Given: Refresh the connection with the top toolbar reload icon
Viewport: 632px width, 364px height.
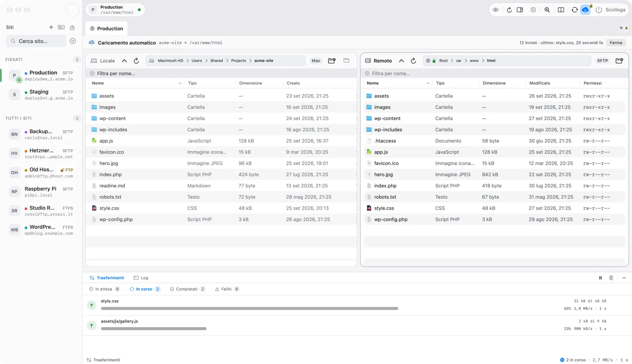Looking at the screenshot, I should point(509,10).
